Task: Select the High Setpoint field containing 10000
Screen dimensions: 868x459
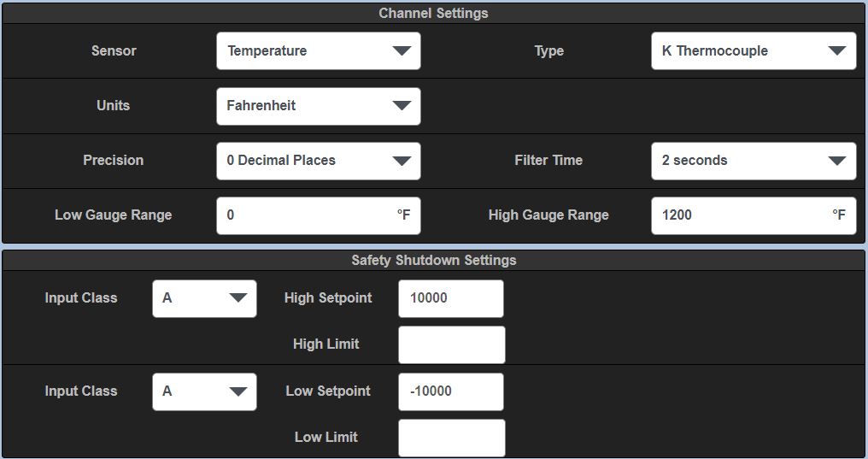Action: point(450,298)
